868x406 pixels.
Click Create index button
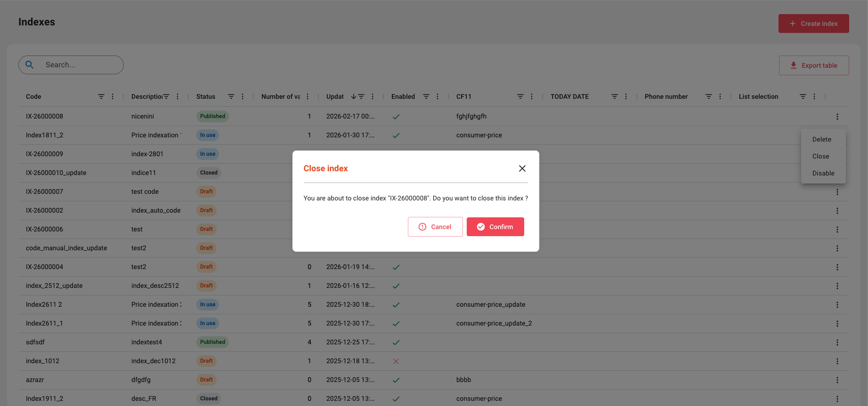coord(813,24)
